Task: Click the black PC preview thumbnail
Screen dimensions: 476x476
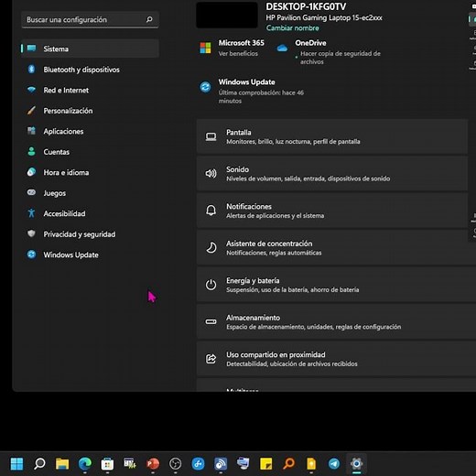Action: (x=227, y=16)
